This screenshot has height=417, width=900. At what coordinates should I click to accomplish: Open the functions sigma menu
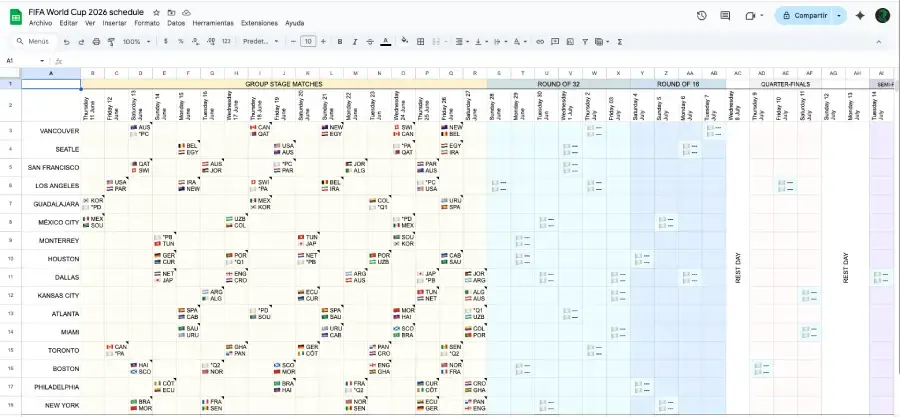tap(619, 42)
